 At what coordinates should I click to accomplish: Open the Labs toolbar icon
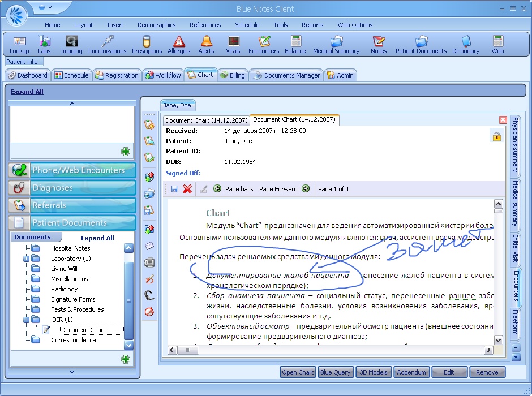(44, 45)
